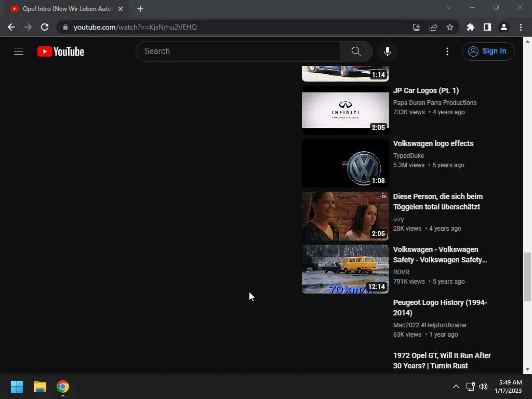Open Peugeot Logo History (1994-2014) title

(x=440, y=308)
